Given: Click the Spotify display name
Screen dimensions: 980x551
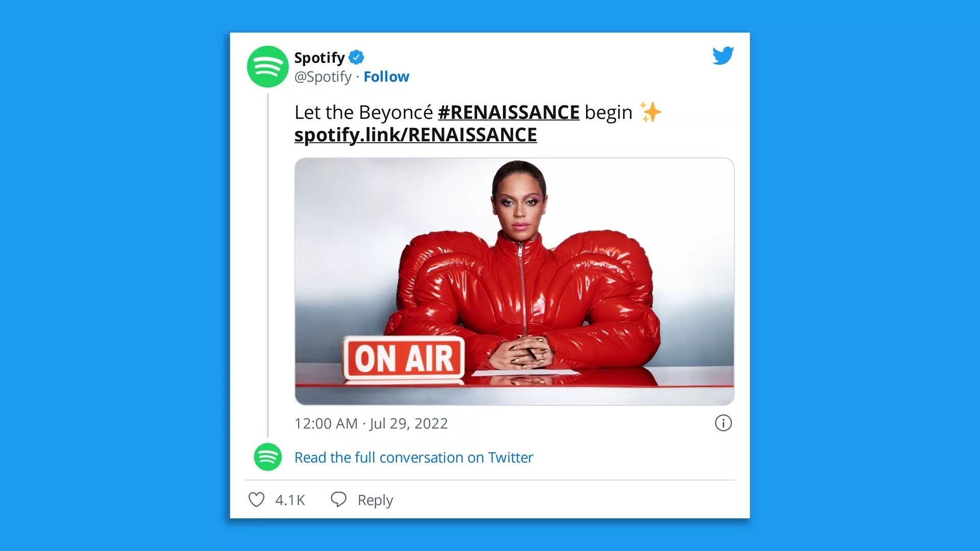Looking at the screenshot, I should tap(320, 58).
